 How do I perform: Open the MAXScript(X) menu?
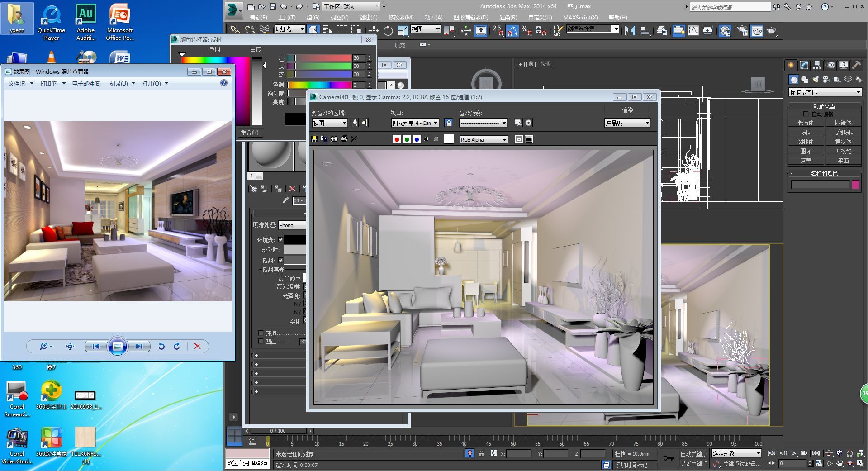pyautogui.click(x=580, y=18)
